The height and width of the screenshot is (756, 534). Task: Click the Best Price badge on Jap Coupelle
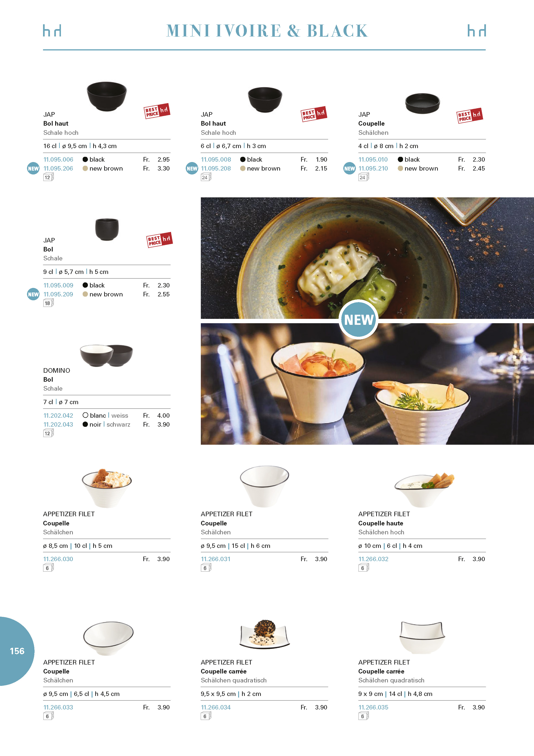(470, 116)
